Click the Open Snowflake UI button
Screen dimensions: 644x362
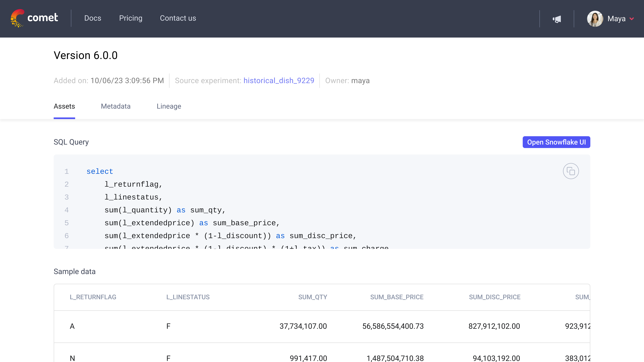click(x=556, y=142)
